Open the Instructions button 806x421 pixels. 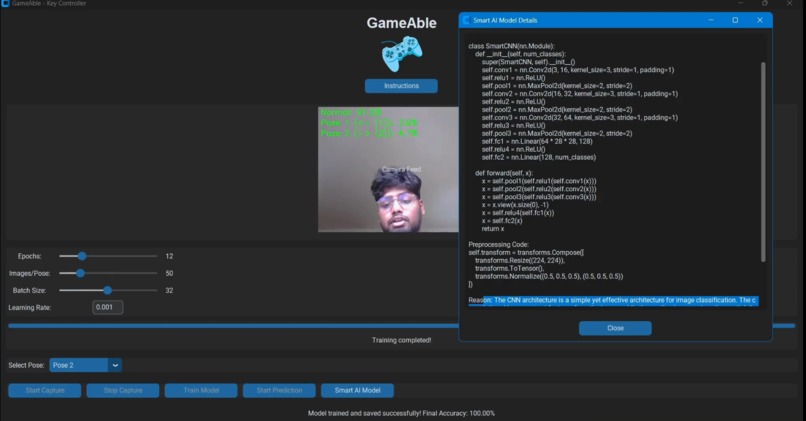pyautogui.click(x=401, y=86)
